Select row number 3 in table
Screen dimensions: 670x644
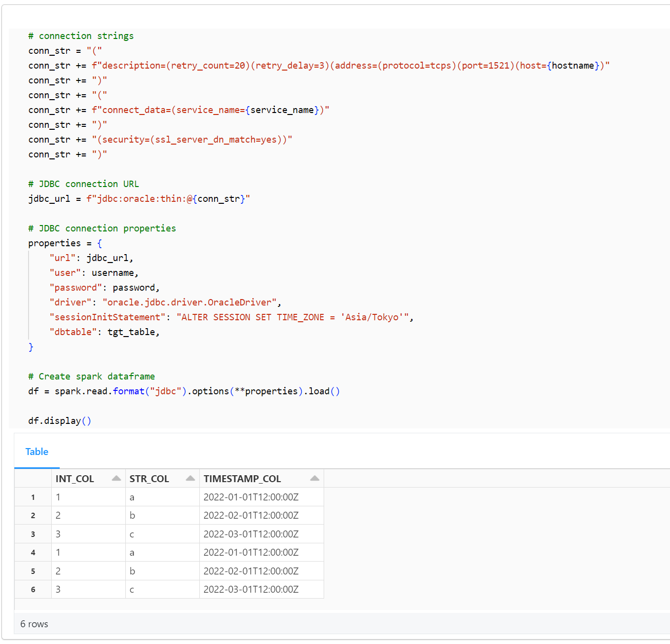click(33, 534)
